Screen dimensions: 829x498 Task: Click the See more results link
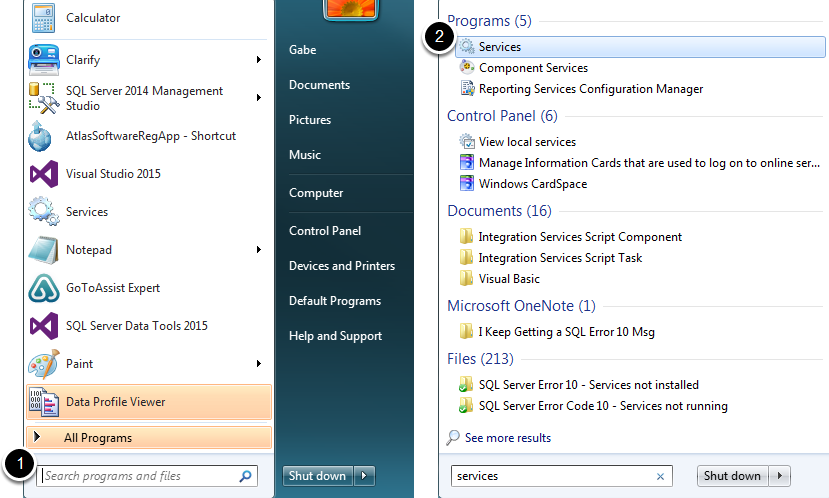[508, 438]
